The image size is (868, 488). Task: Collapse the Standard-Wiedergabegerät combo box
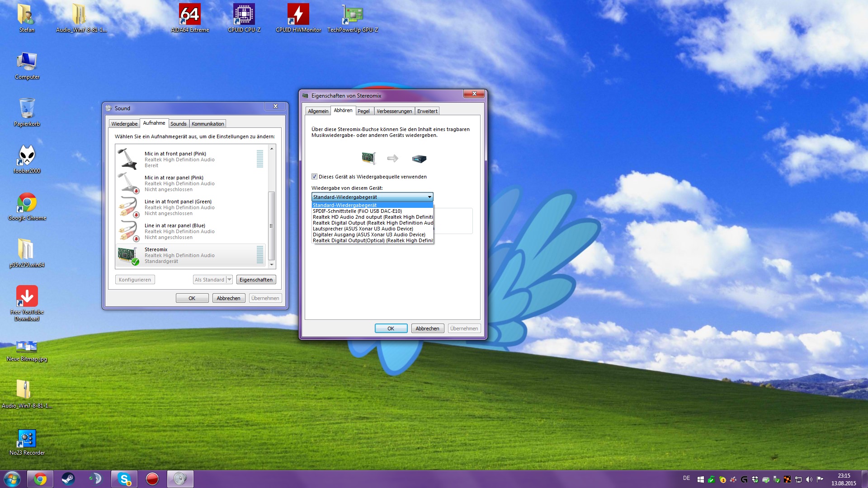[429, 197]
